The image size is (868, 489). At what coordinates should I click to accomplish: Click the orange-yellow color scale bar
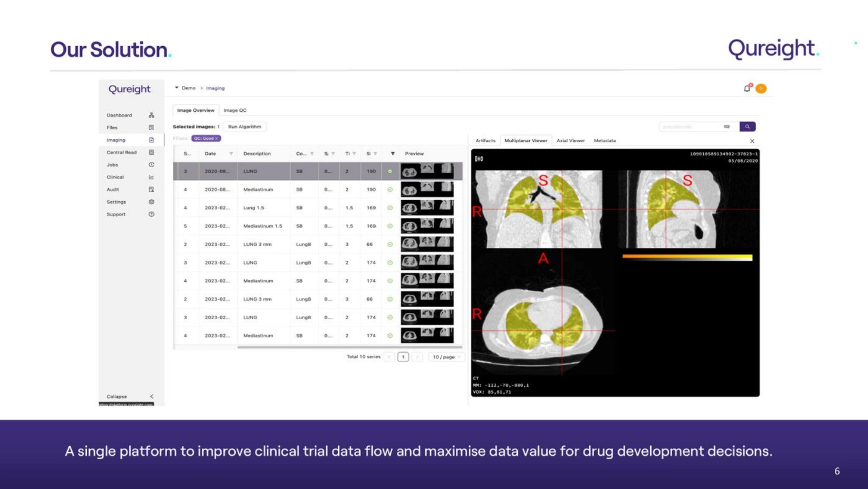coord(687,257)
